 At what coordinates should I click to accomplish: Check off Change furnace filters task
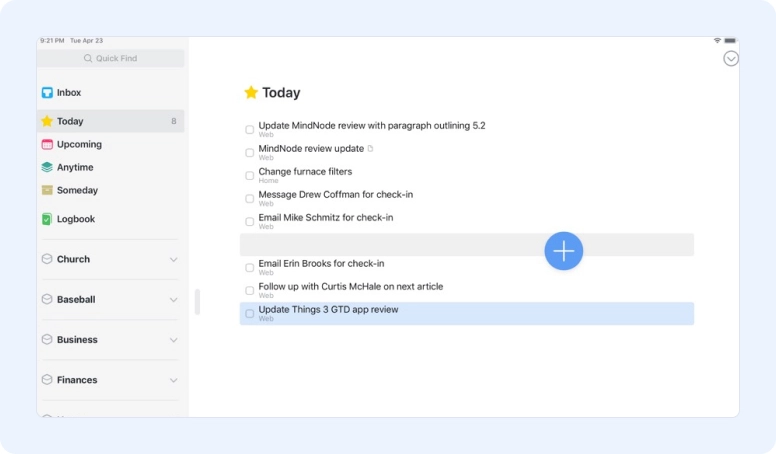click(250, 176)
